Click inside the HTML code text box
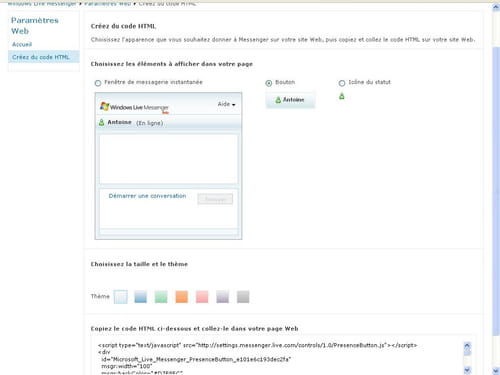The width and height of the screenshot is (500, 375). coord(278,357)
